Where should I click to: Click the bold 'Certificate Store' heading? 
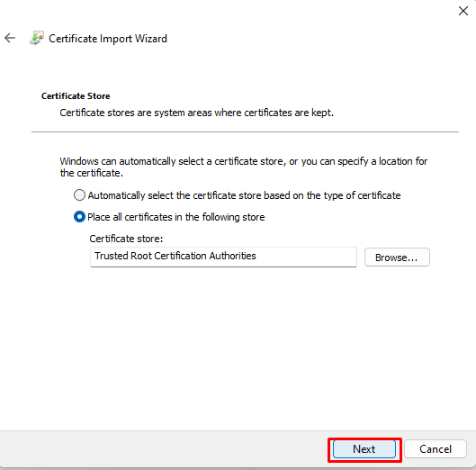(x=76, y=96)
